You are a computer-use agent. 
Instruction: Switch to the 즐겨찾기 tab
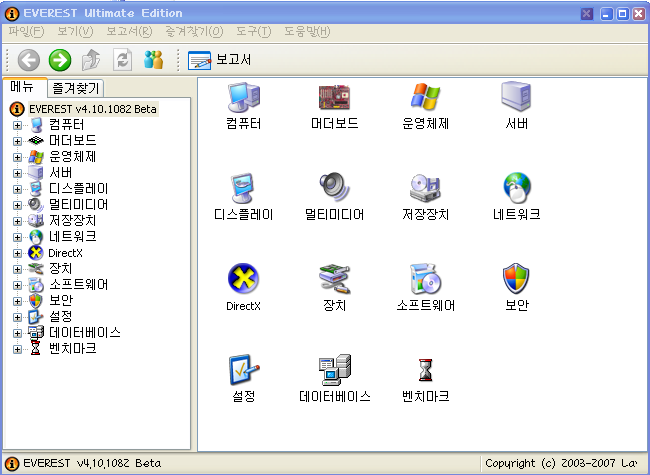pyautogui.click(x=75, y=88)
